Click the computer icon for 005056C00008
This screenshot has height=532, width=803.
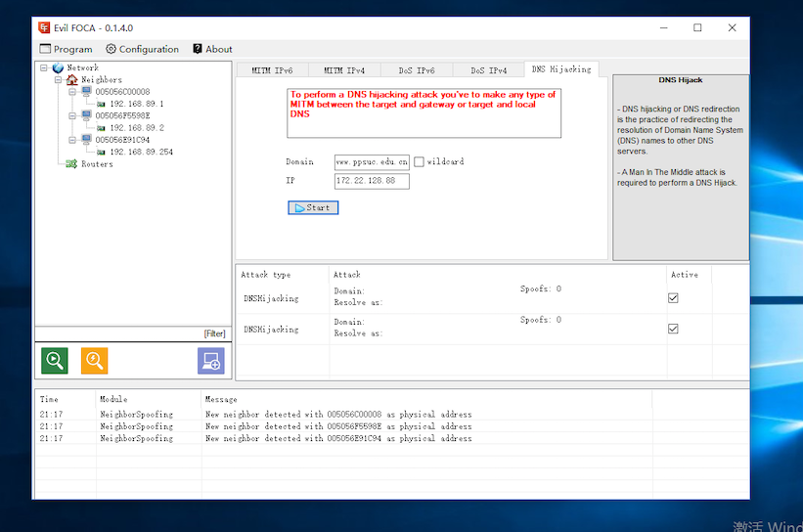tap(86, 92)
